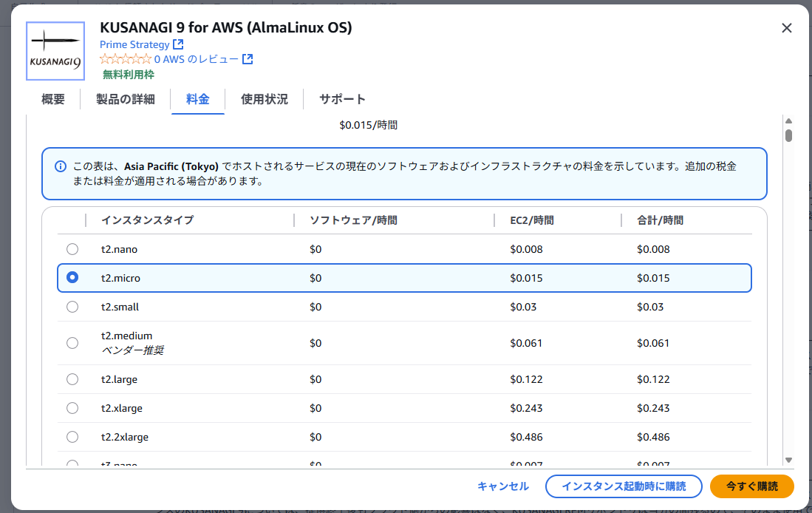Image resolution: width=812 pixels, height=513 pixels.
Task: Choose the t2.small radio button
Action: pyautogui.click(x=72, y=307)
